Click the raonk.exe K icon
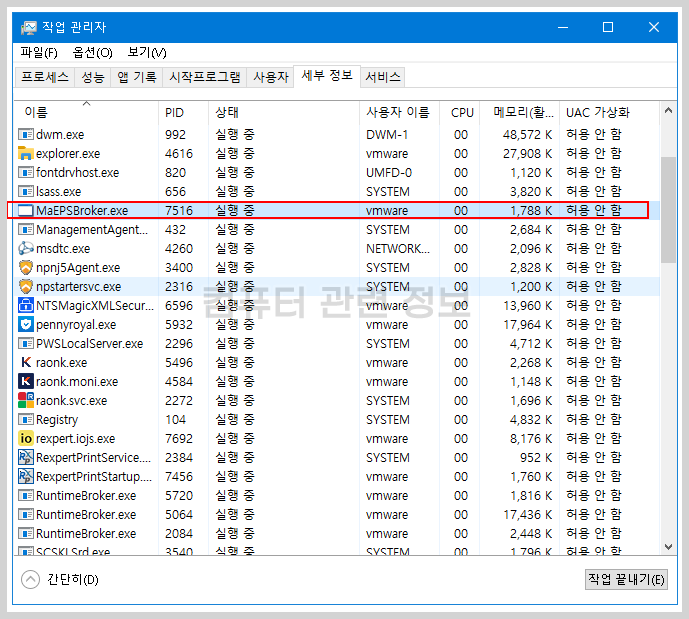Screen dimensions: 689x619 tap(25, 362)
